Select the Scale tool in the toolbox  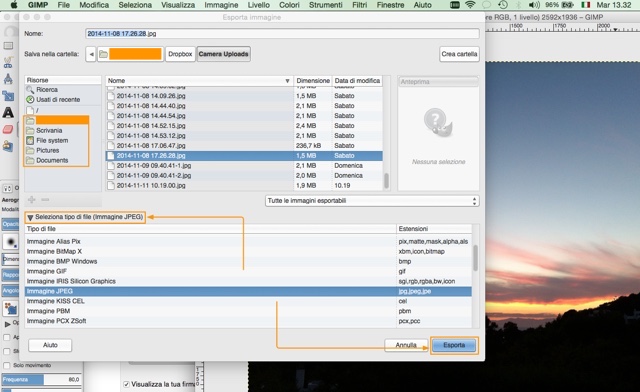[8, 96]
